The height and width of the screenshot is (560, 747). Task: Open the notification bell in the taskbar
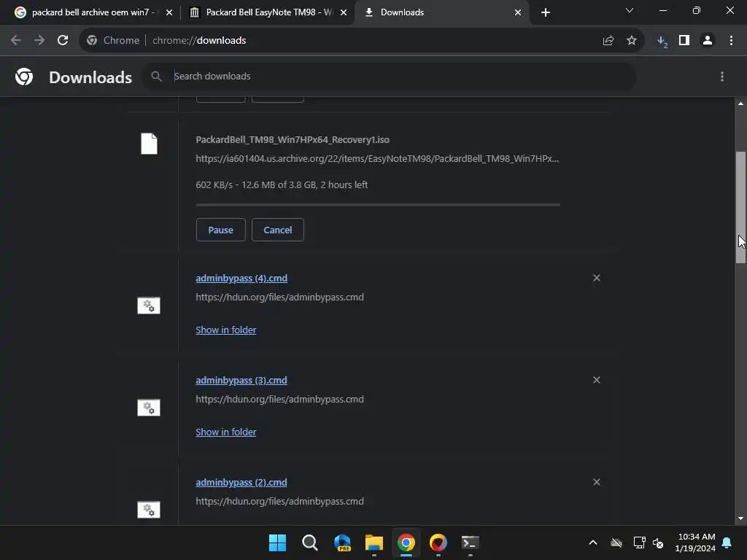727,542
